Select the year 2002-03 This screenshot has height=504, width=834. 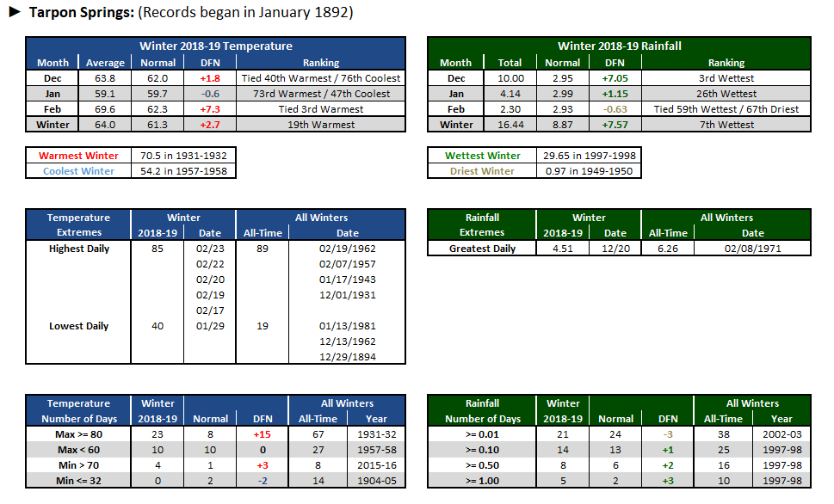(x=781, y=434)
